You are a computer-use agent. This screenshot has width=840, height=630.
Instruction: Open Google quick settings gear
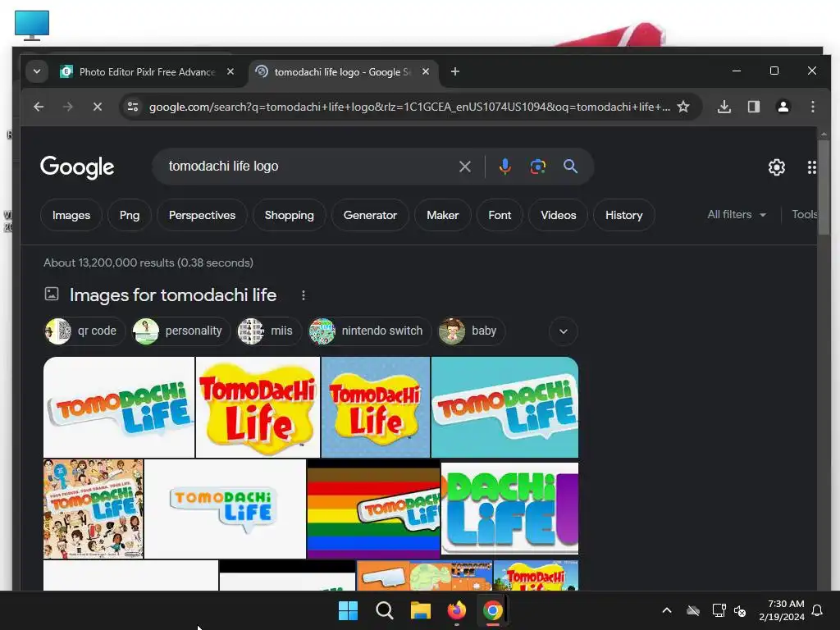tap(776, 167)
